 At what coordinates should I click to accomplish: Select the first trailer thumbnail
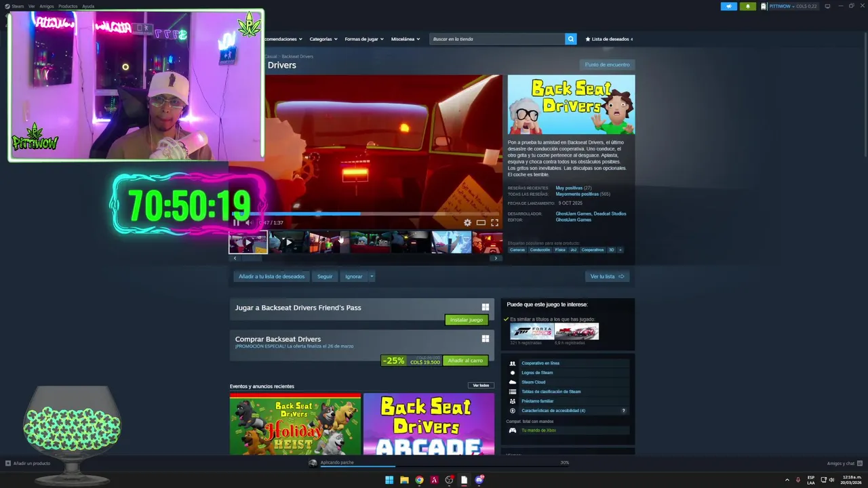(248, 242)
